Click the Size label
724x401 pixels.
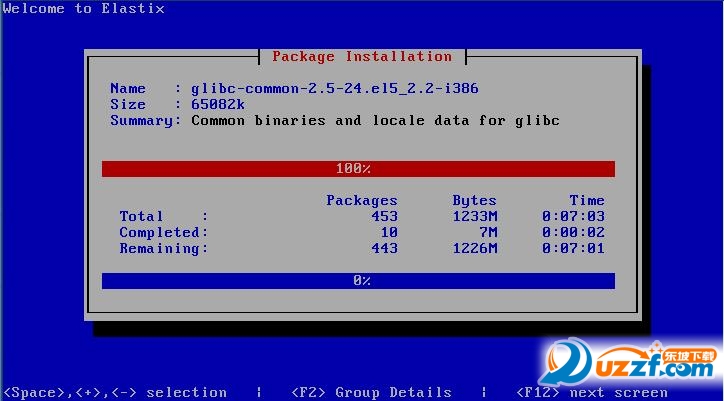(128, 104)
